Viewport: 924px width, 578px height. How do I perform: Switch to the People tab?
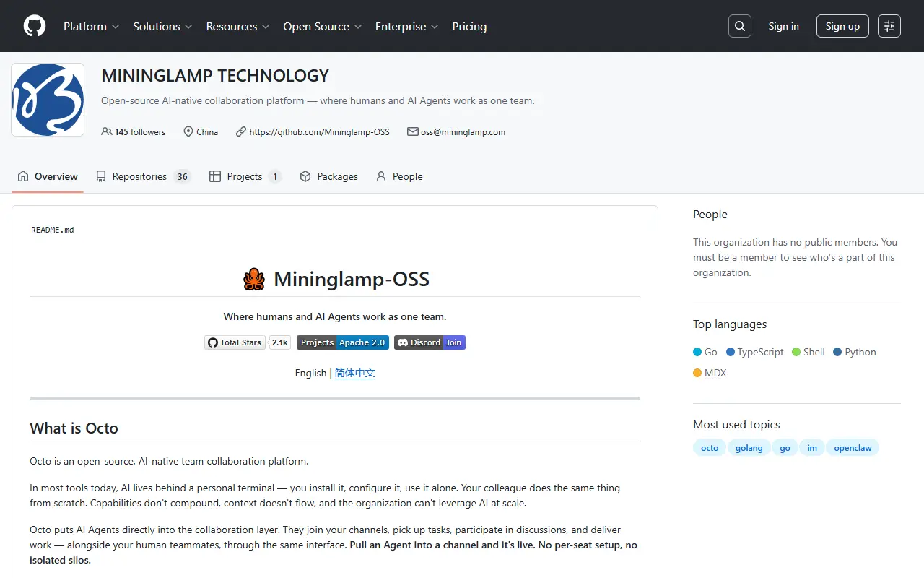tap(399, 176)
